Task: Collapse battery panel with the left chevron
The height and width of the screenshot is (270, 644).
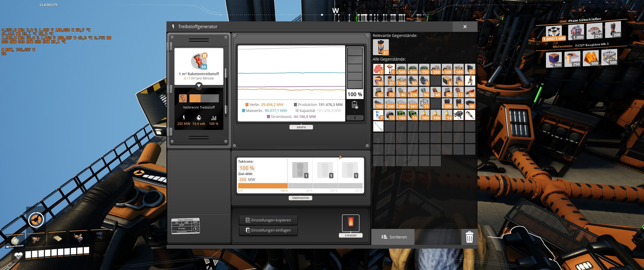Action: (x=355, y=118)
